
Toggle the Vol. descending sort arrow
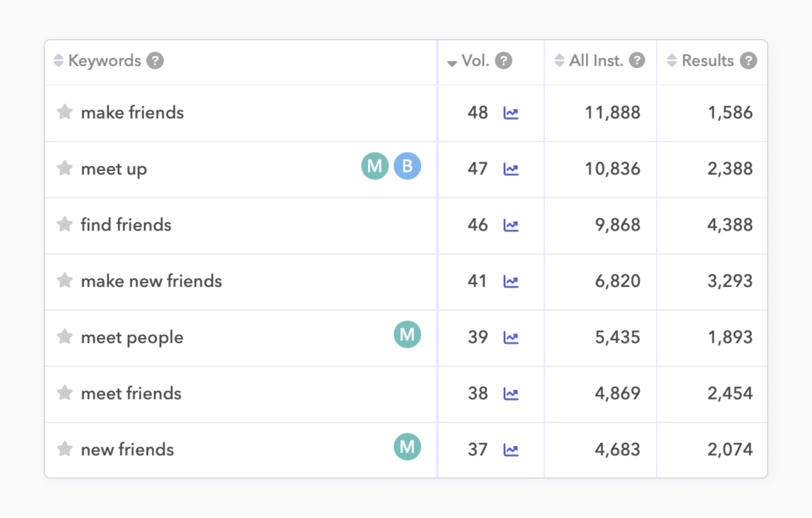(x=452, y=63)
